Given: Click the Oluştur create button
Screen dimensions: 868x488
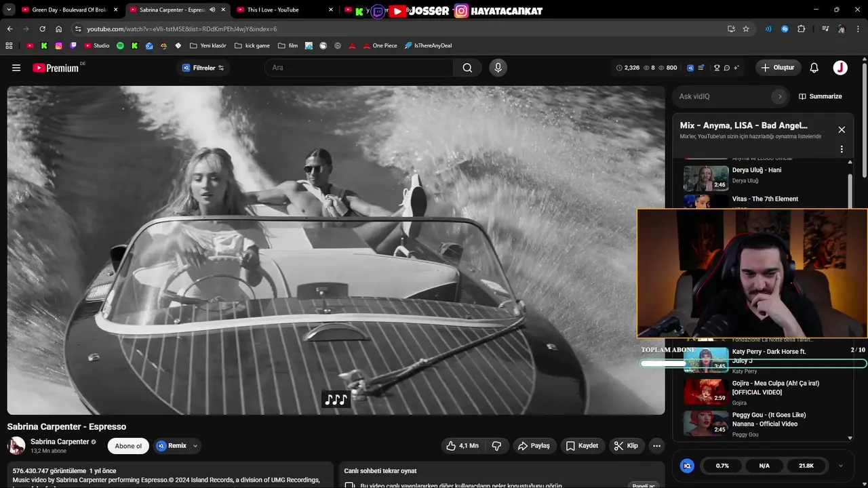Looking at the screenshot, I should [x=778, y=68].
